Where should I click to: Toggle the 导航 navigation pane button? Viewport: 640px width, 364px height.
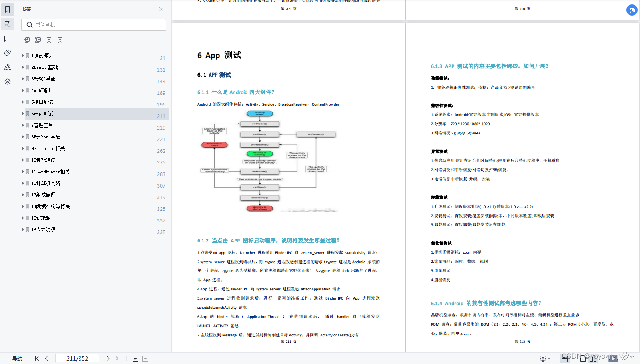coord(13,358)
